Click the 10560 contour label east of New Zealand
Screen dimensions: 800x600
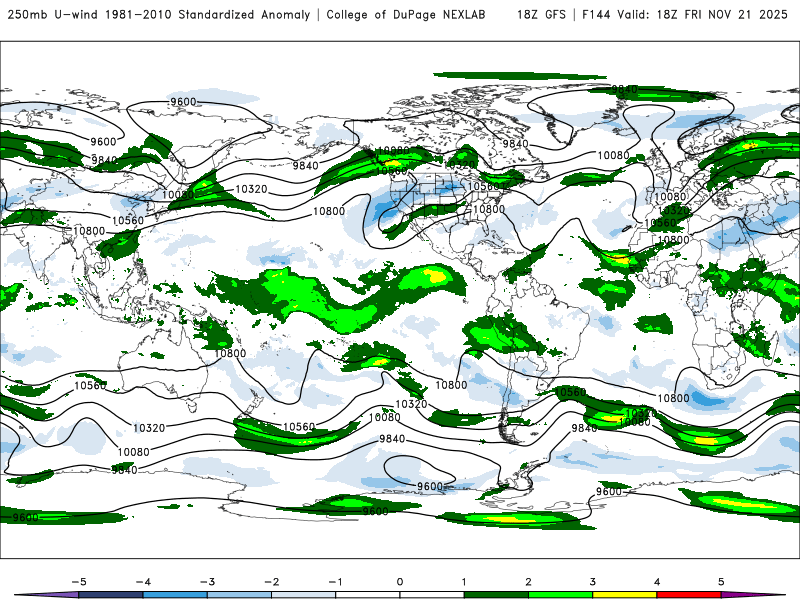point(299,427)
